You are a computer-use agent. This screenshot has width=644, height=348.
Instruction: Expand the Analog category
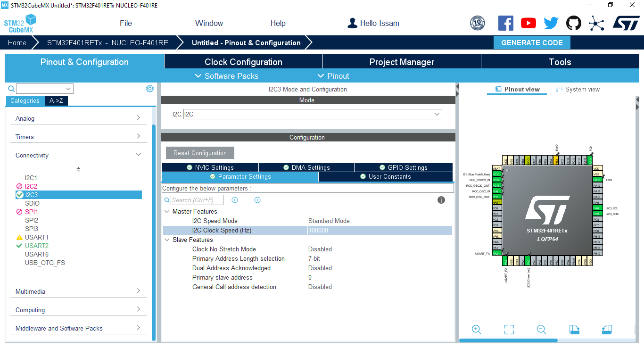[78, 118]
